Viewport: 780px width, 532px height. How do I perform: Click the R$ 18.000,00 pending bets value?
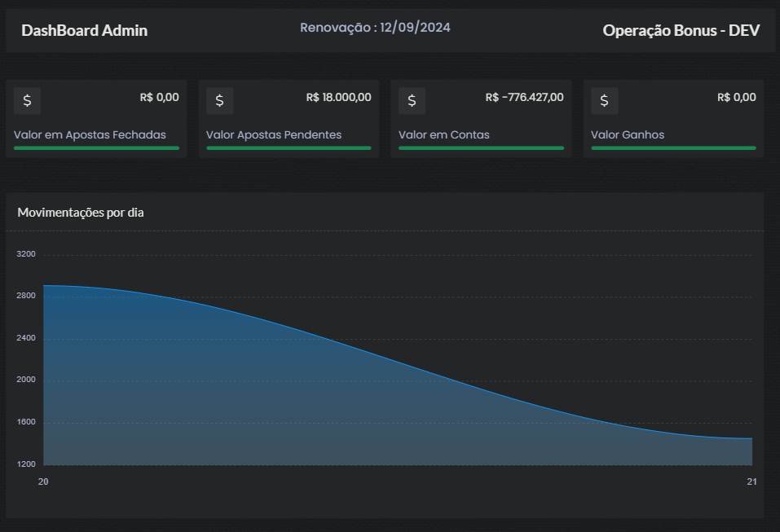click(338, 97)
